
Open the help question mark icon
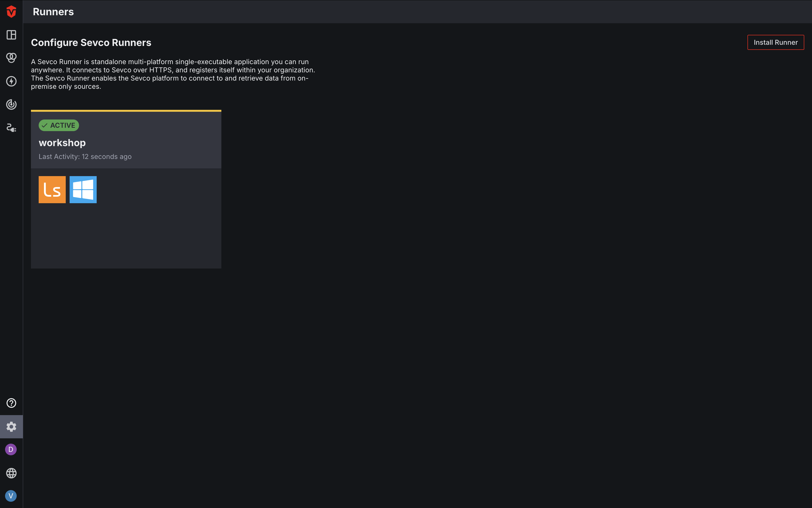click(11, 403)
